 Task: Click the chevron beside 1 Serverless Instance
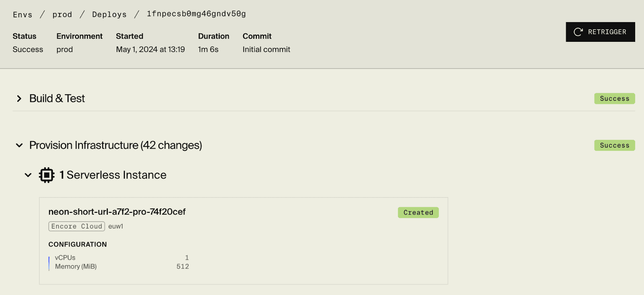click(x=28, y=175)
